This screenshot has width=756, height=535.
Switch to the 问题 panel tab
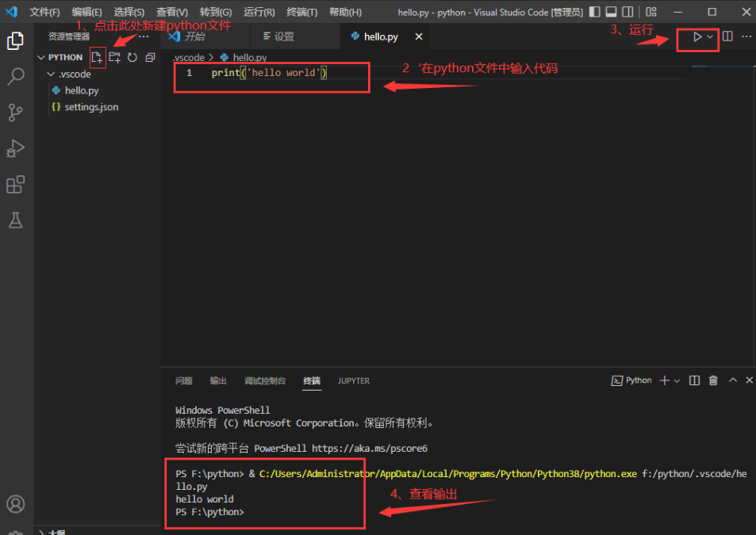tap(184, 380)
